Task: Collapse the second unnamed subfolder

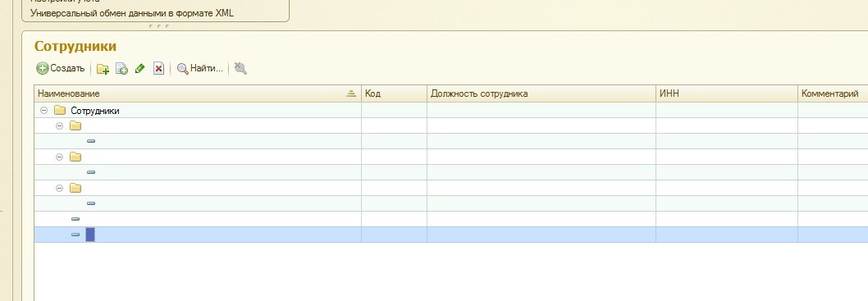Action: point(60,157)
